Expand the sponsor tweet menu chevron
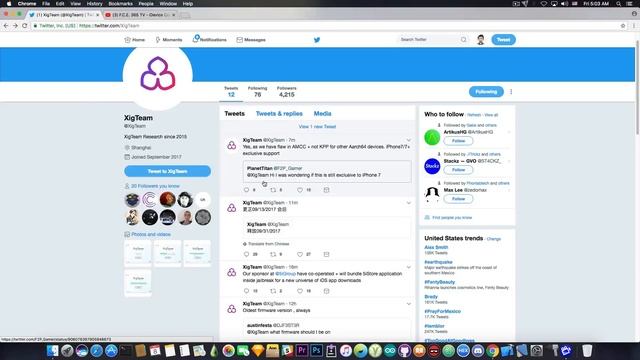Image resolution: width=640 pixels, height=360 pixels. [x=409, y=267]
